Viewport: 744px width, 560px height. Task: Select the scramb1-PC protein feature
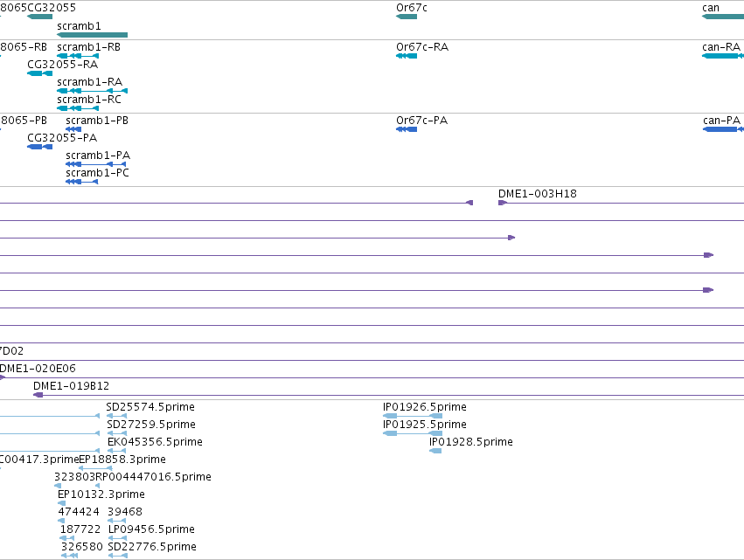81,182
